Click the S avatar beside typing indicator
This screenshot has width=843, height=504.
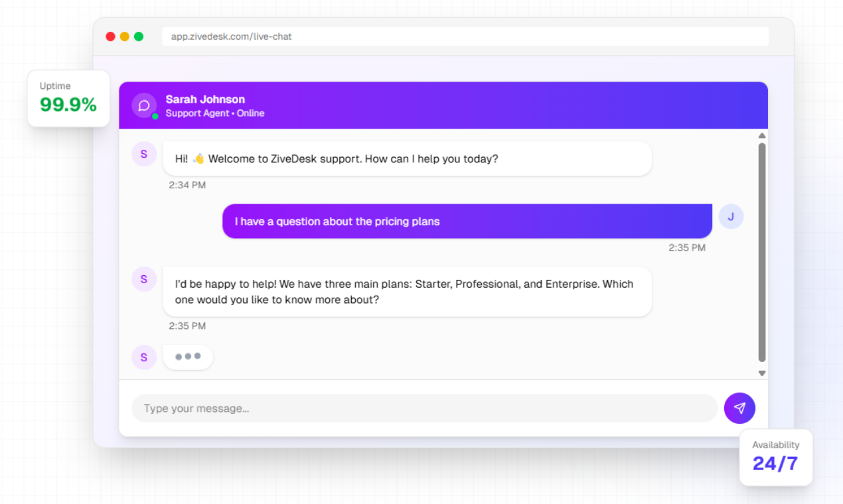(x=144, y=357)
